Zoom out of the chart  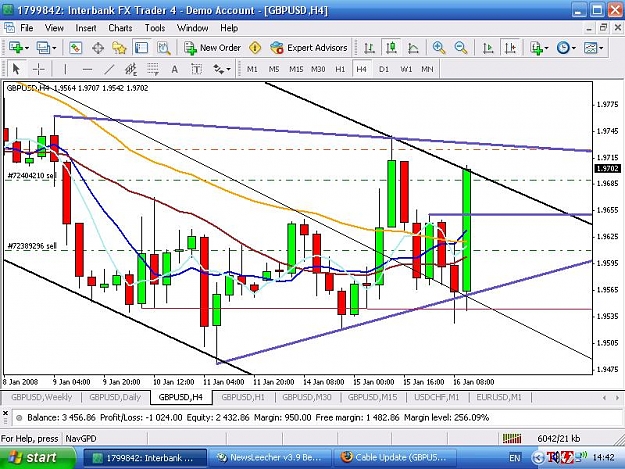461,48
